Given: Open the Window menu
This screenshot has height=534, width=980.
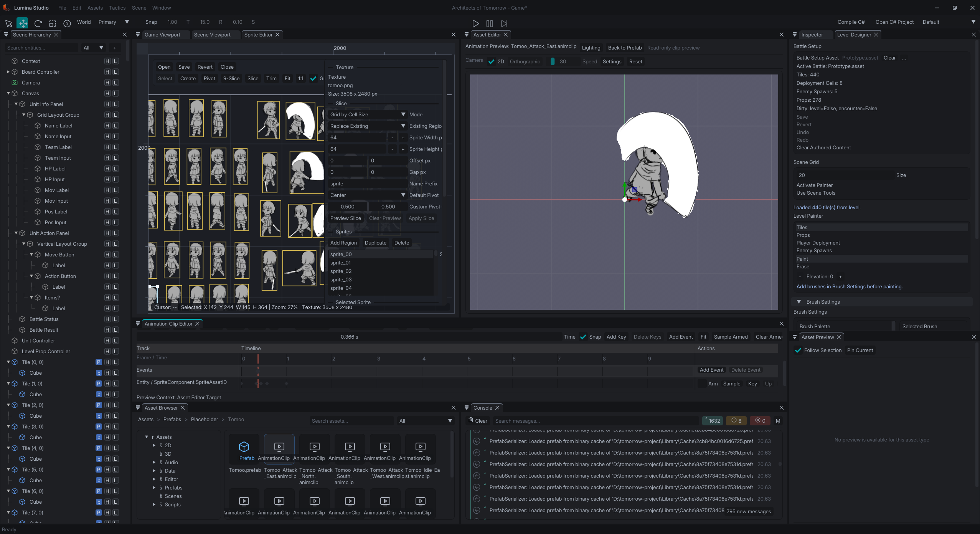Looking at the screenshot, I should (162, 8).
